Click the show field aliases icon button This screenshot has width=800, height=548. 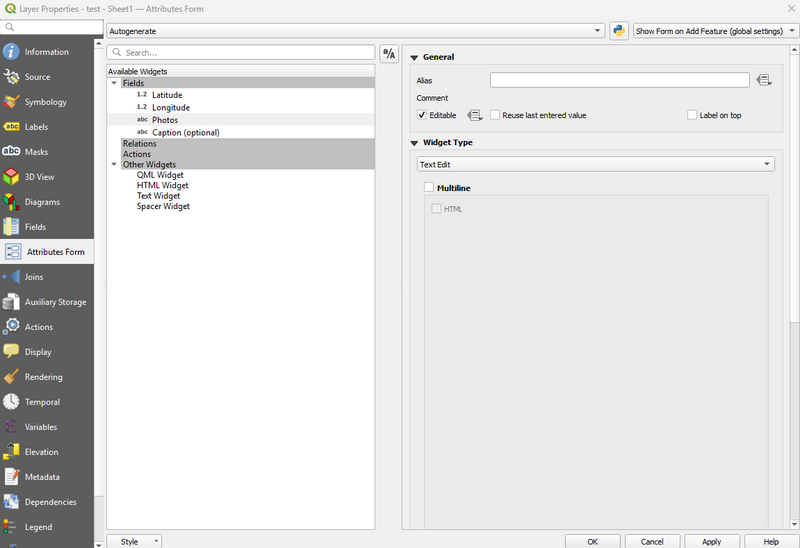click(389, 53)
